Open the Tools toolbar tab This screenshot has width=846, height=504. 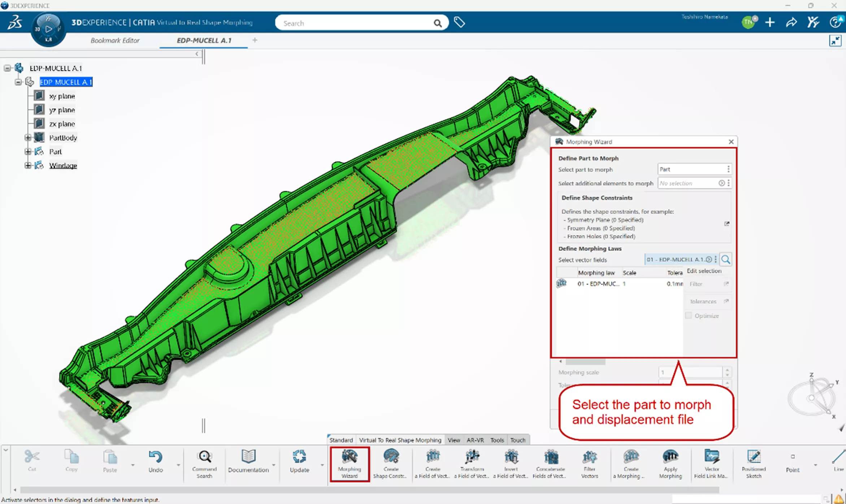point(497,440)
